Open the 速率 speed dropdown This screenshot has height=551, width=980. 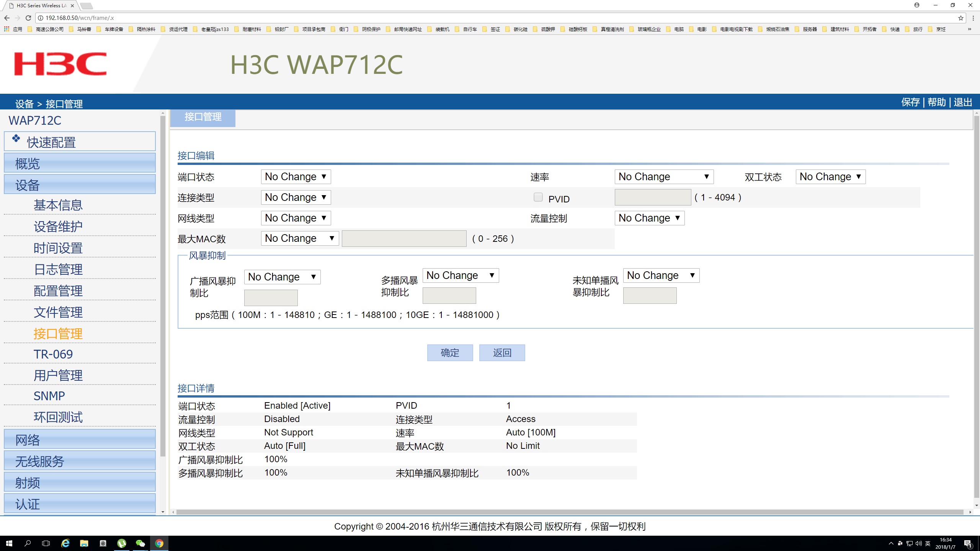tap(664, 177)
